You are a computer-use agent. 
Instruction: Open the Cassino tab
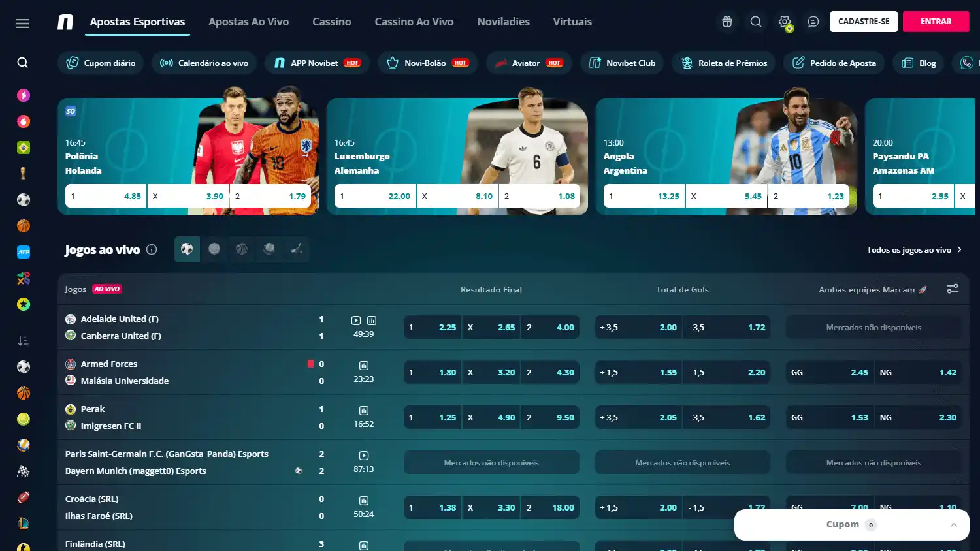click(331, 22)
